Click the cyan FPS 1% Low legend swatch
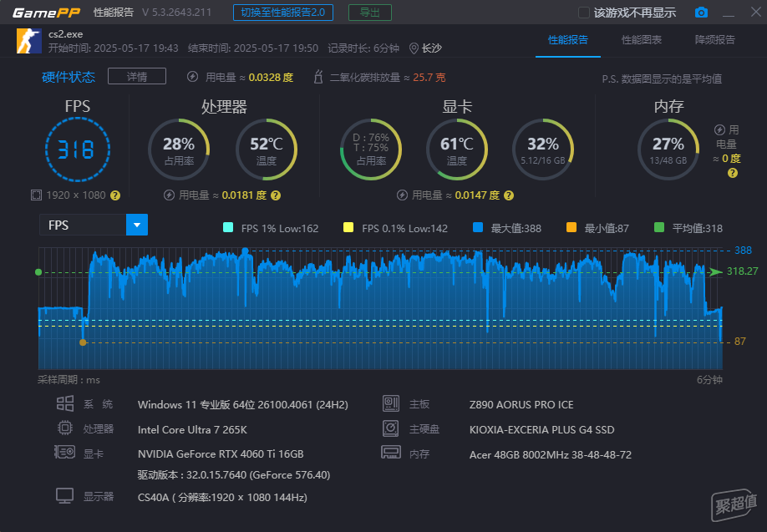This screenshot has width=767, height=532. pyautogui.click(x=228, y=227)
